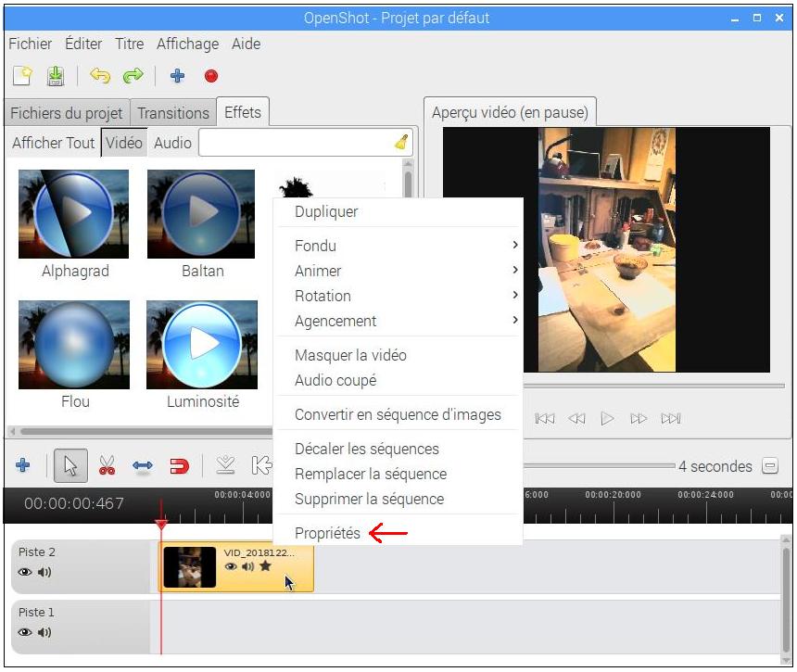Switch to Fichiers du projet tab

[67, 113]
